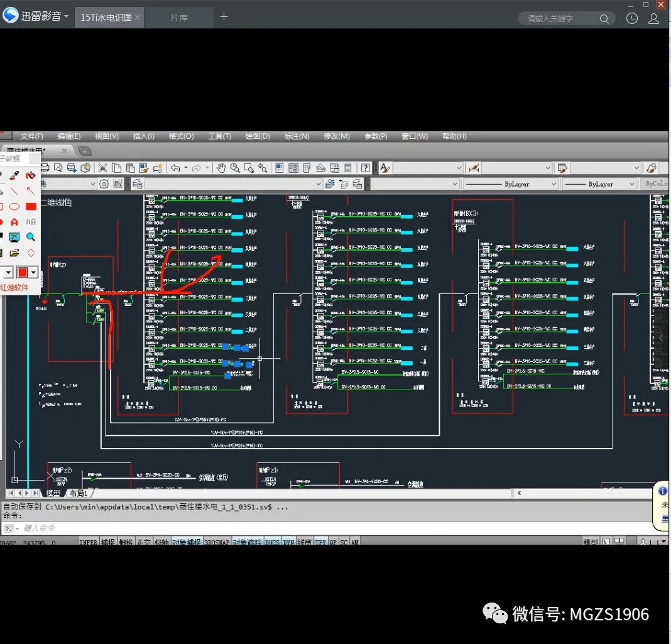Open the Text Style icon
The image size is (671, 644).
385,168
